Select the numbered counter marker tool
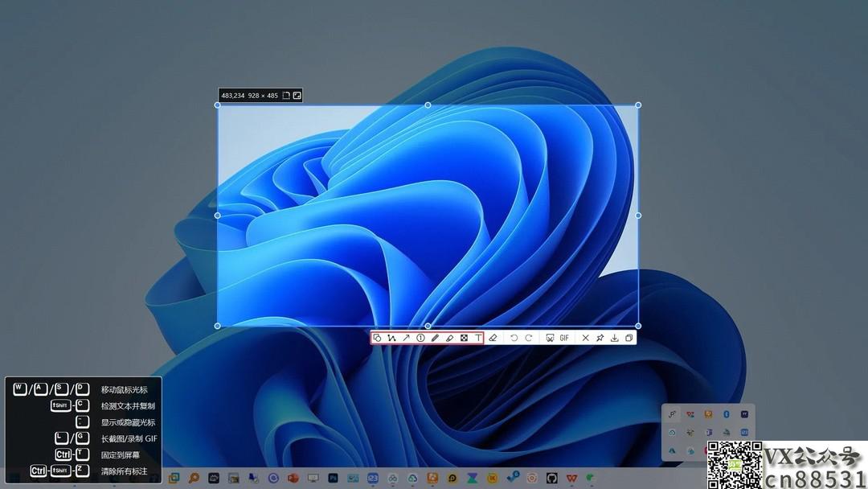868x489 pixels. pyautogui.click(x=420, y=338)
